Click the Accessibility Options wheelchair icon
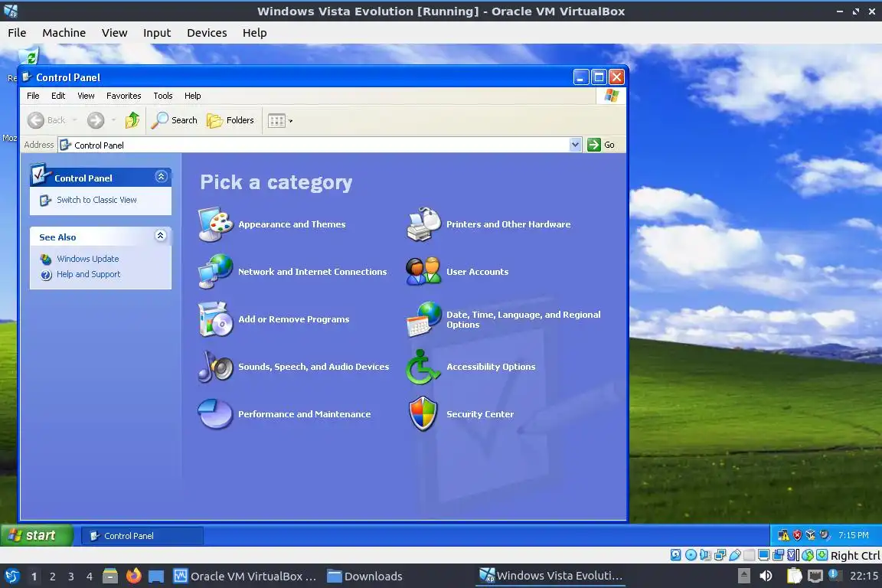This screenshot has height=588, width=882. point(423,366)
